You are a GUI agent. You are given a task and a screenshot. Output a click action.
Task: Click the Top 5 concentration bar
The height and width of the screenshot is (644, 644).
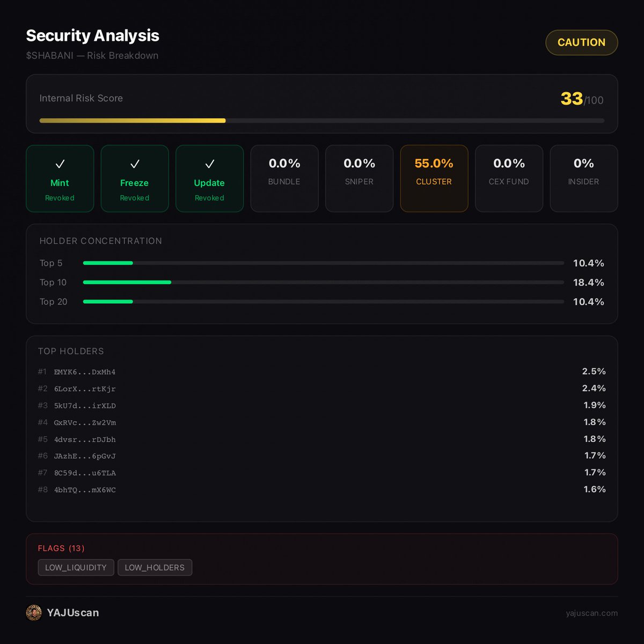(x=324, y=263)
